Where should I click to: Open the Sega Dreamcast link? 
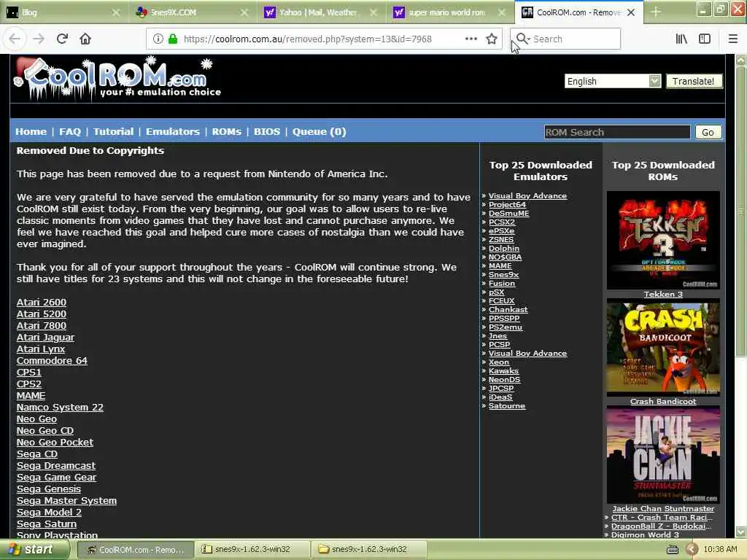pos(55,466)
